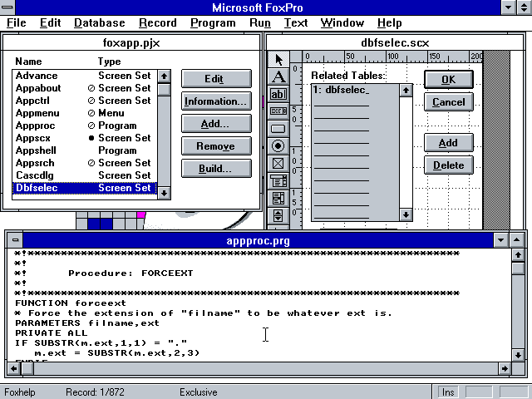Image resolution: width=532 pixels, height=399 pixels.
Task: Click appproc.prg horizontal scroll-left arrow
Action: (14, 368)
